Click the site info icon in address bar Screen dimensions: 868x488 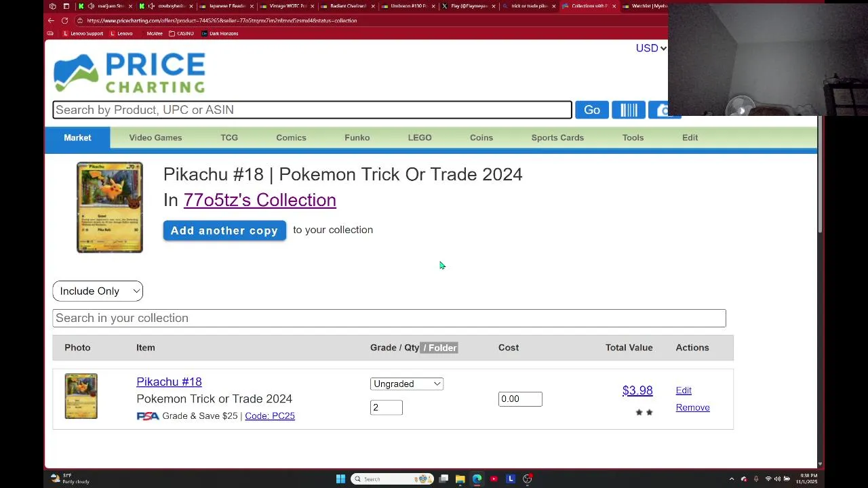tap(79, 20)
